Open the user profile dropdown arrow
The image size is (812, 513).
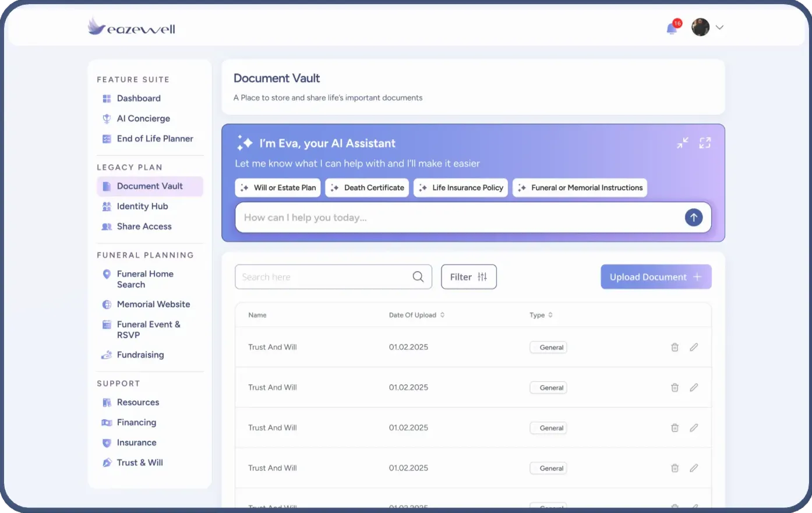(x=719, y=27)
